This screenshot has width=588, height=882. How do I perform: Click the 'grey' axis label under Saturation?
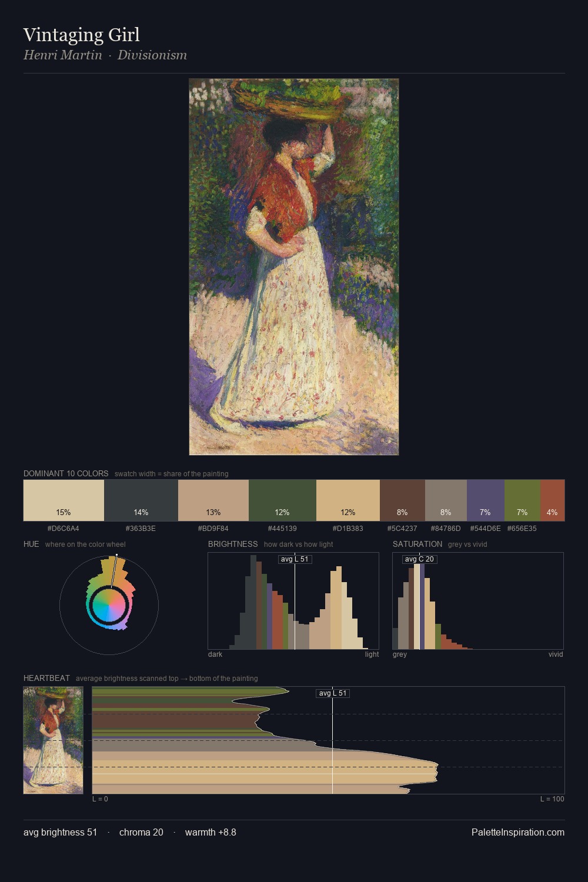coord(400,654)
